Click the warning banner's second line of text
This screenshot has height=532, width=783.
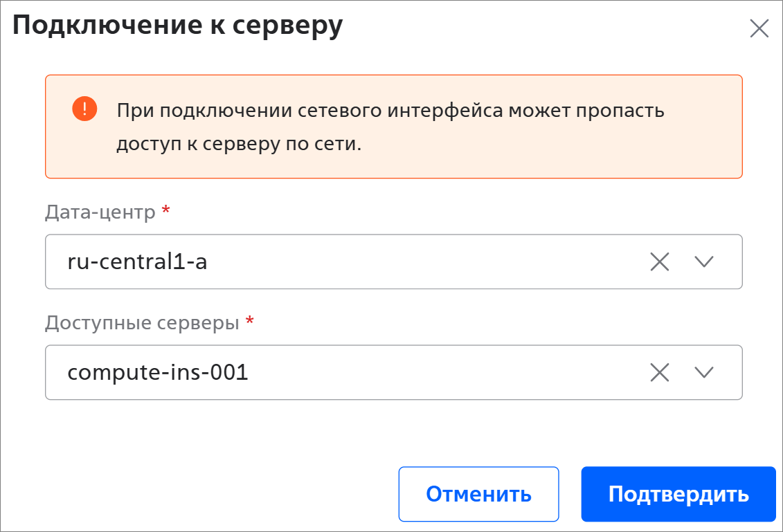point(239,144)
